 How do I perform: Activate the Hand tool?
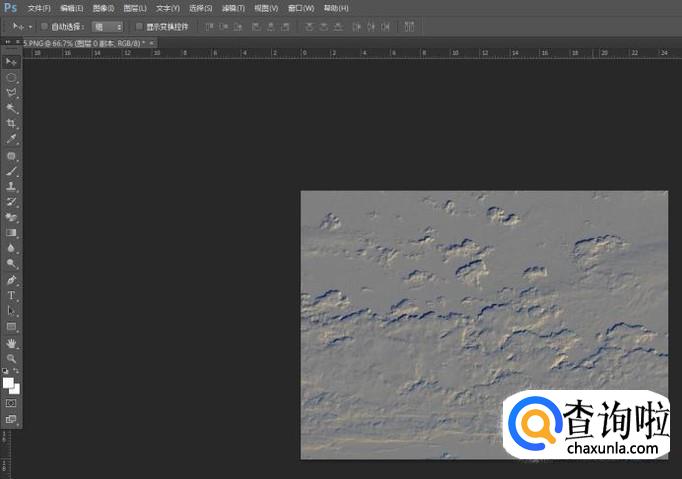point(12,343)
